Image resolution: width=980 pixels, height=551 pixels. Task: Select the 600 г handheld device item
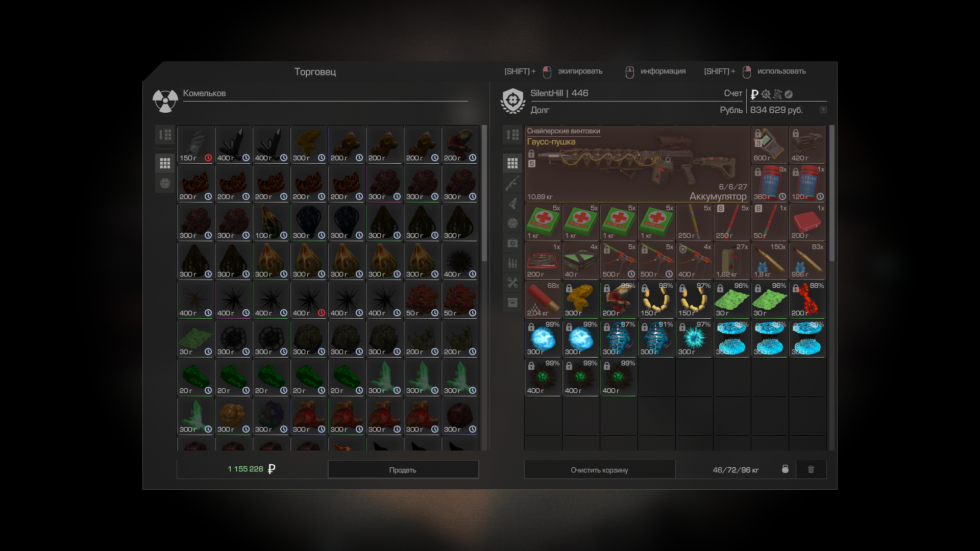click(x=770, y=145)
